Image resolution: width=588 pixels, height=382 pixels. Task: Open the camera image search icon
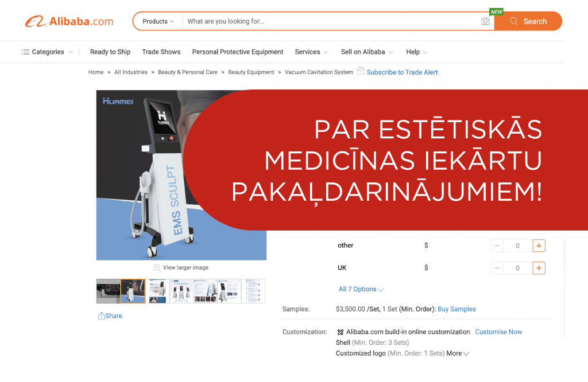[x=485, y=21]
